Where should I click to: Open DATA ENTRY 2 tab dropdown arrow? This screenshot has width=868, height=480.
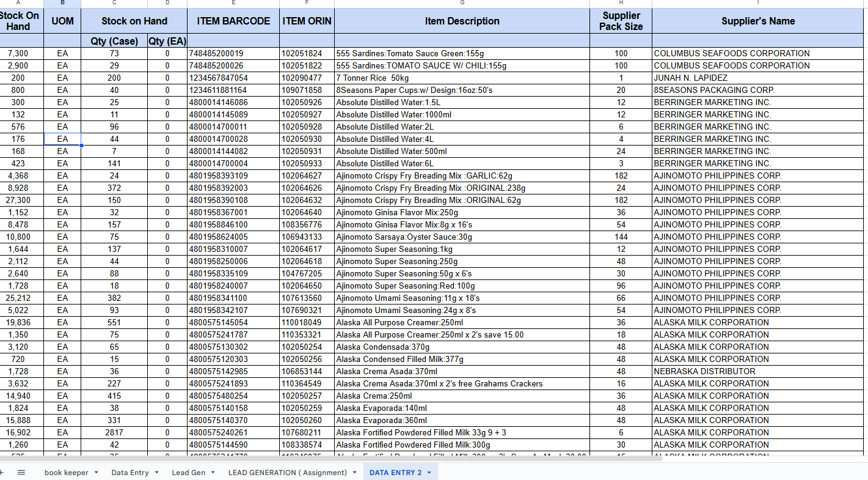(429, 473)
